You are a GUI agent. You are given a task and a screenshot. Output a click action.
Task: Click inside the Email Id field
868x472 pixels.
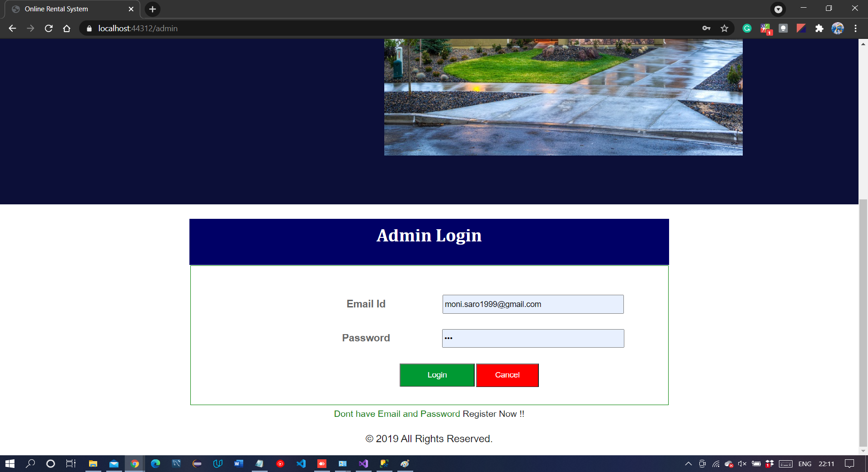coord(533,304)
